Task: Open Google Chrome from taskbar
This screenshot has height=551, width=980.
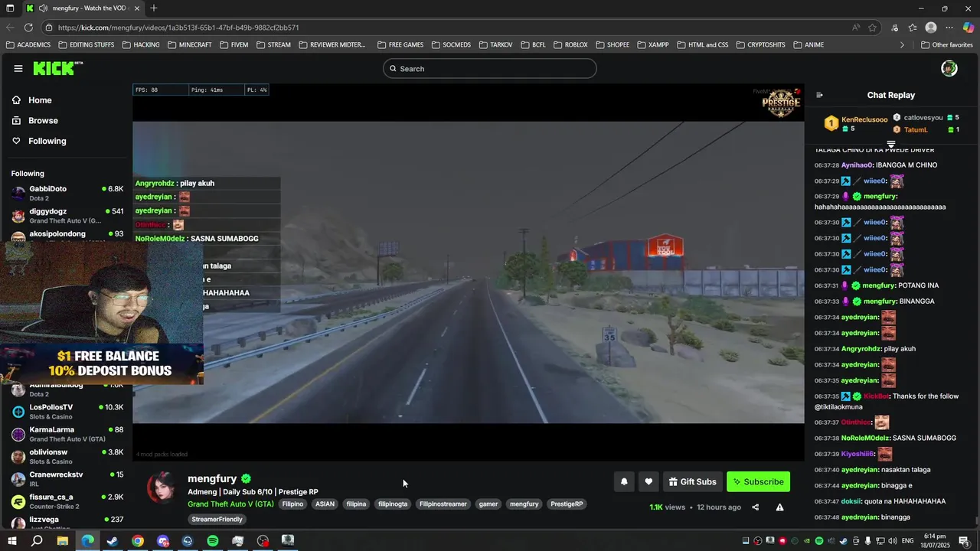Action: coord(138,541)
